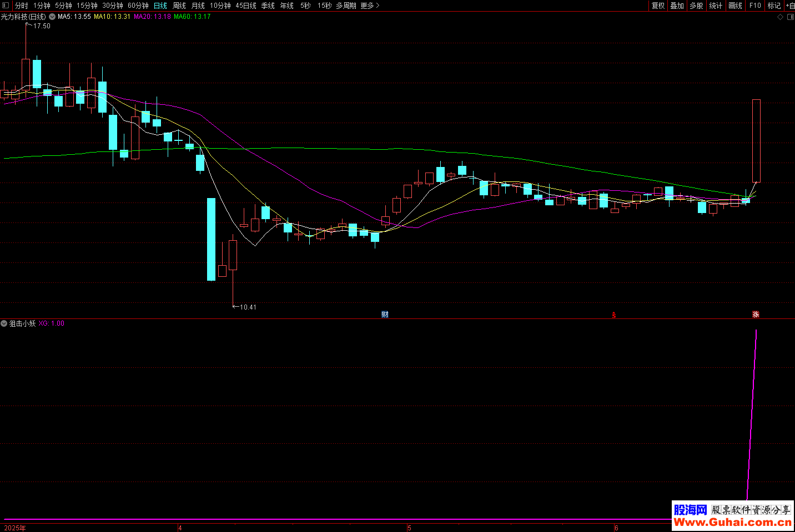Toggle the left sidebar panel icon

tap(6, 6)
